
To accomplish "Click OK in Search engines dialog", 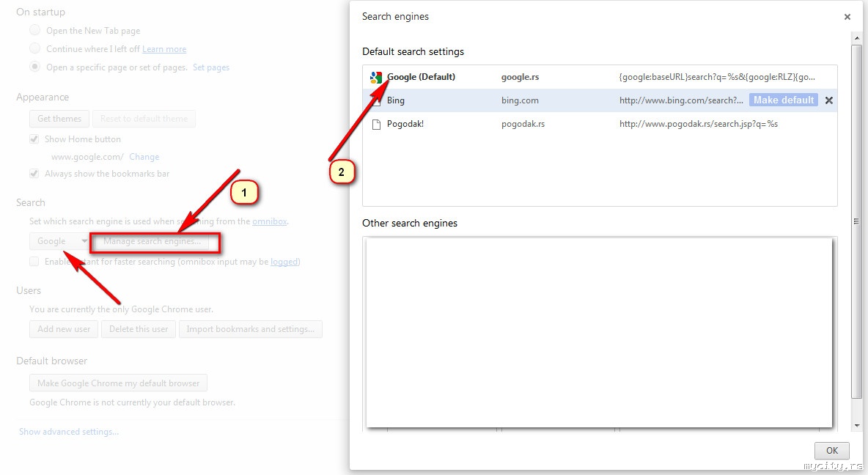I will click(x=831, y=450).
